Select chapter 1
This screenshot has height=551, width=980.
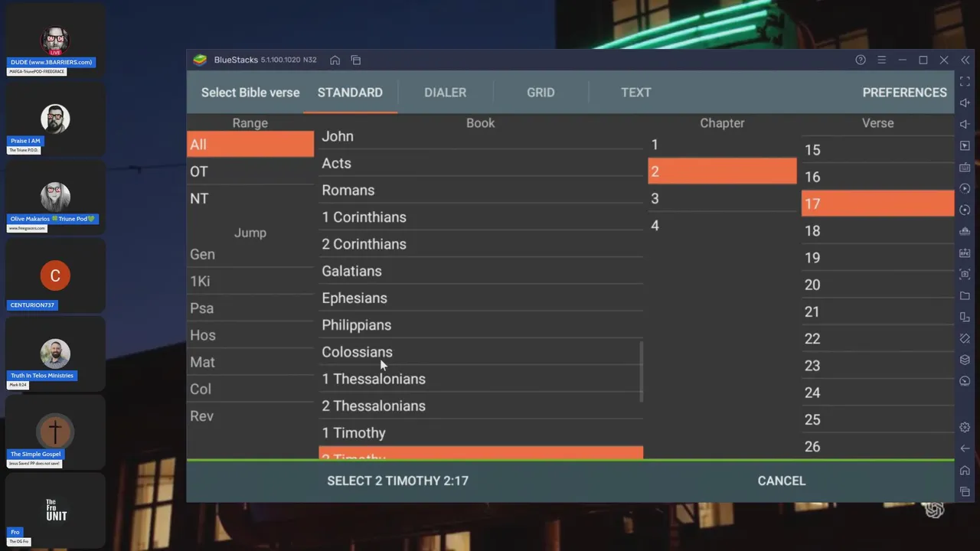click(722, 144)
